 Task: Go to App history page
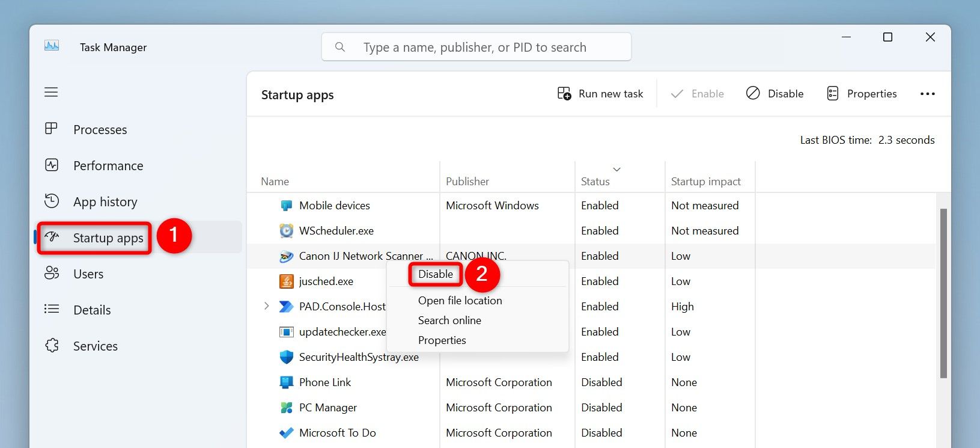(x=105, y=202)
